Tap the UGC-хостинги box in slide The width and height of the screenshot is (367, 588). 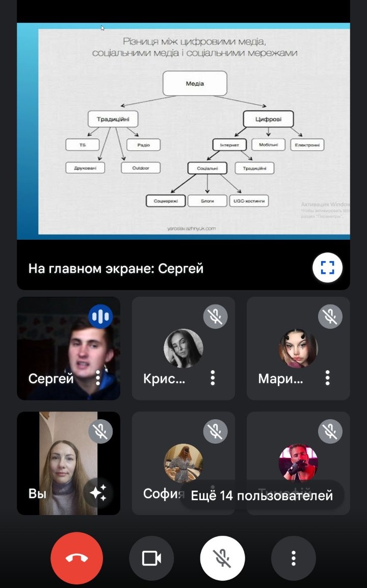249,200
